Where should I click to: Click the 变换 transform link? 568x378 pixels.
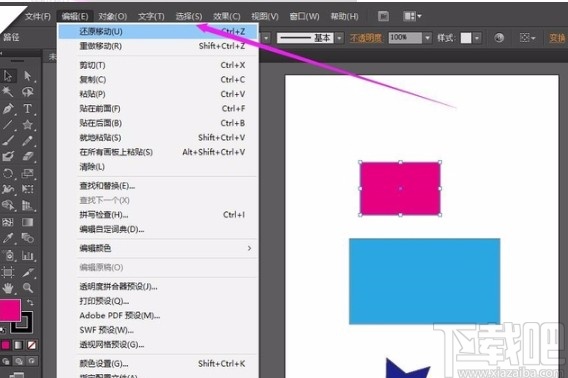(557, 38)
